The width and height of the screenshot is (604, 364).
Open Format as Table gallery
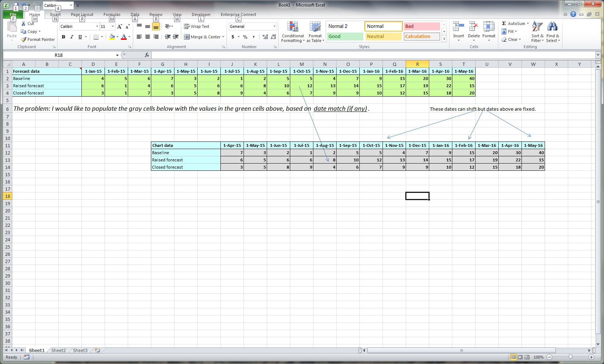(315, 32)
